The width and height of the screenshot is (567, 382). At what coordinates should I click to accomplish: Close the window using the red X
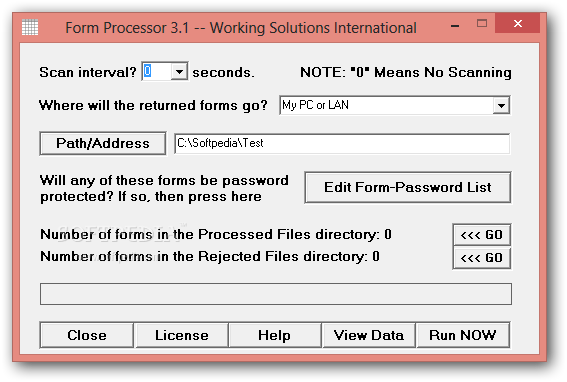517,23
